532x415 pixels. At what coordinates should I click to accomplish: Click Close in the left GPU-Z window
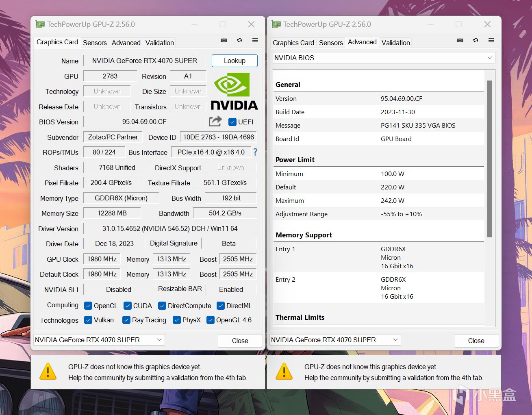(240, 341)
